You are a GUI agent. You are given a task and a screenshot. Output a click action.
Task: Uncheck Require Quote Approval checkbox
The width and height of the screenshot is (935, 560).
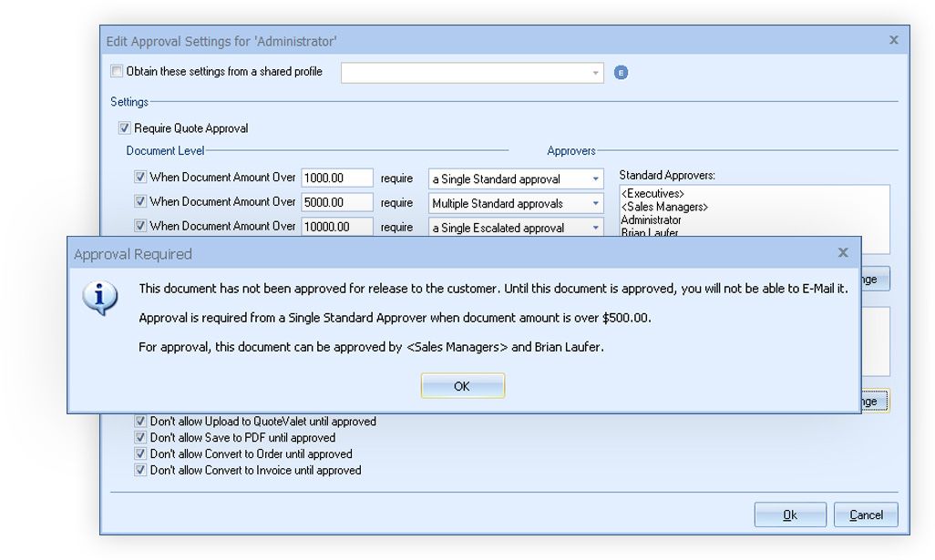pyautogui.click(x=125, y=128)
